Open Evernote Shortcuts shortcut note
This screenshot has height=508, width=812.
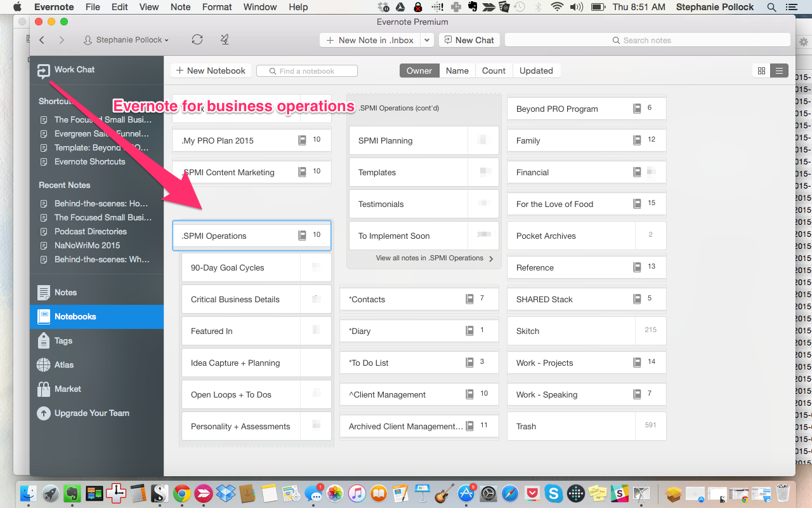89,162
